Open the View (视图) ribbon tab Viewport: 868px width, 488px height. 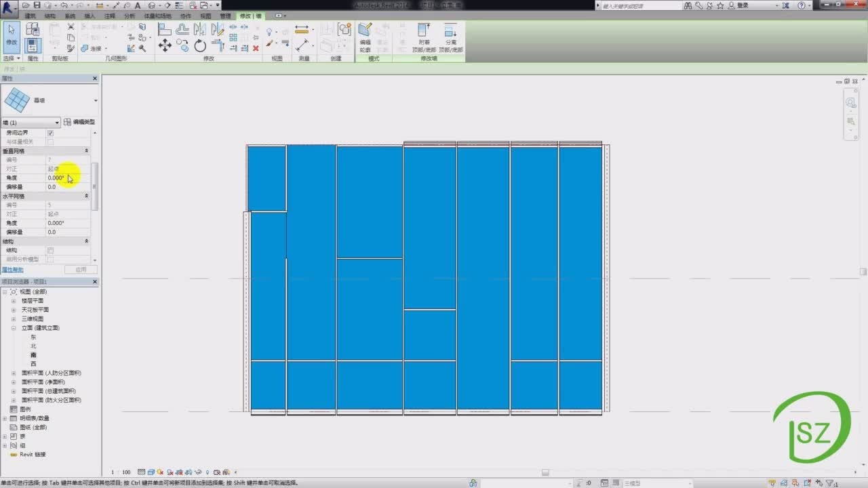pyautogui.click(x=205, y=16)
